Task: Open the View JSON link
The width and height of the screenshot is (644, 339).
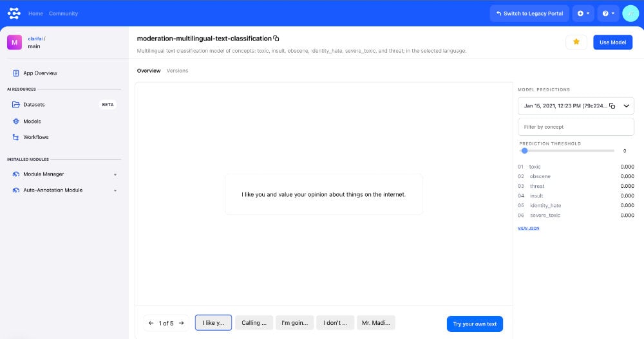Action: coord(528,228)
